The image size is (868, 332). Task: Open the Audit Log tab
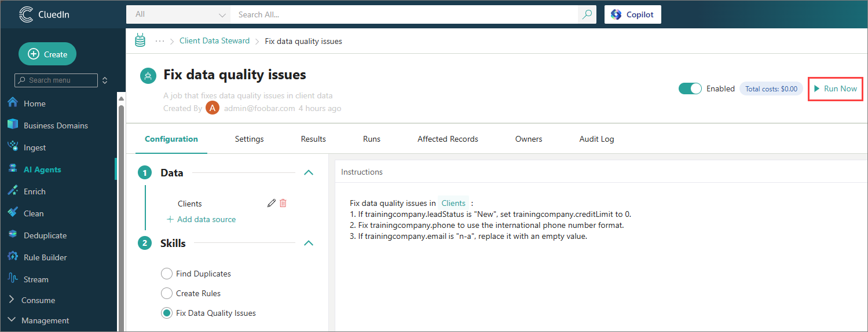click(596, 139)
